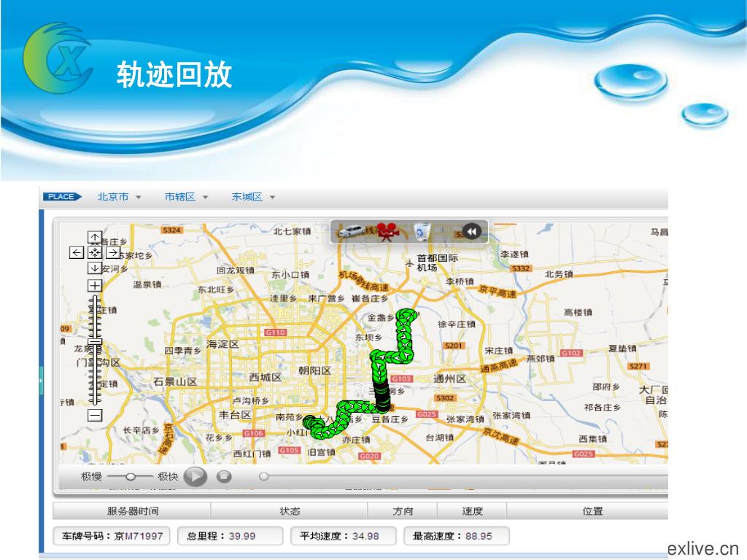The width and height of the screenshot is (747, 560).
Task: Click the 通州区 map label
Action: (x=449, y=378)
